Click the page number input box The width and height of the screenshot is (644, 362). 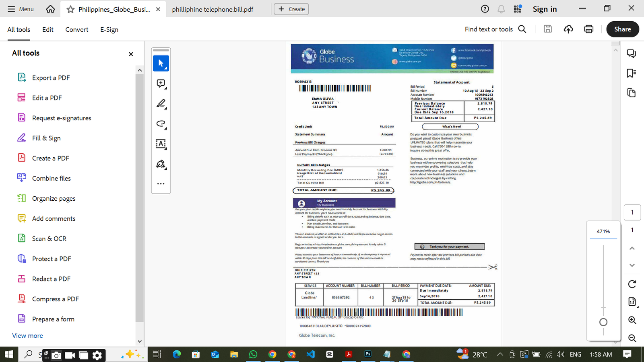[x=632, y=212]
